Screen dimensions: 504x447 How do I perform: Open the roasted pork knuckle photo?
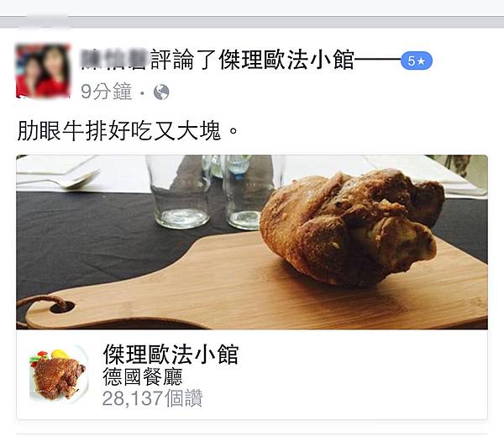pyautogui.click(x=252, y=242)
